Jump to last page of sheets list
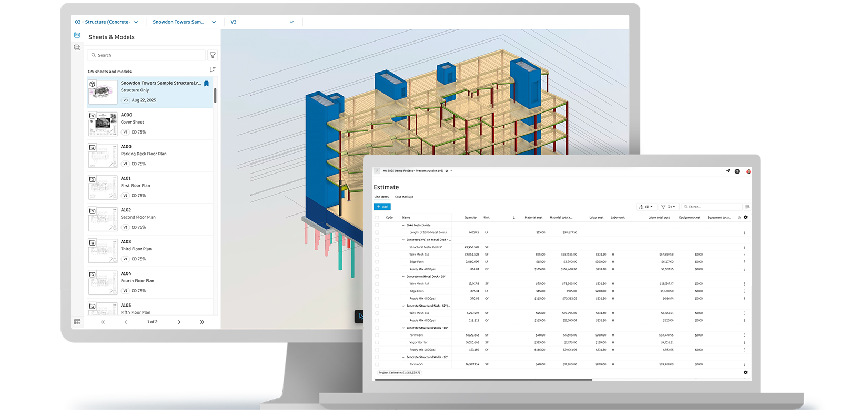868x417 pixels. coord(202,322)
